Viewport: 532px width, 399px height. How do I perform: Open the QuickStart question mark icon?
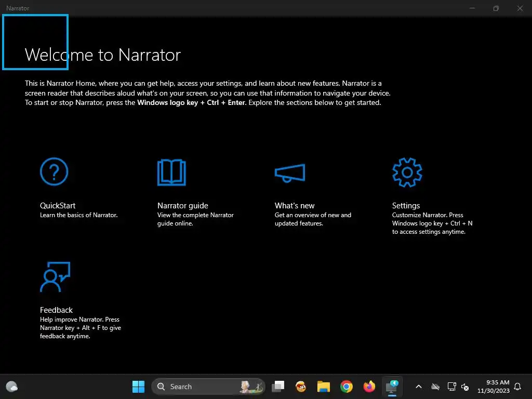coord(54,171)
